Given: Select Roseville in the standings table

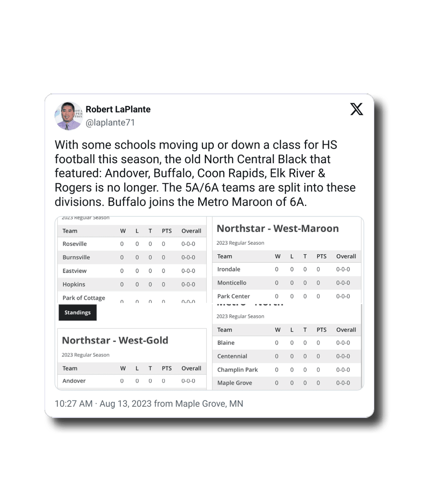Looking at the screenshot, I should pos(74,244).
